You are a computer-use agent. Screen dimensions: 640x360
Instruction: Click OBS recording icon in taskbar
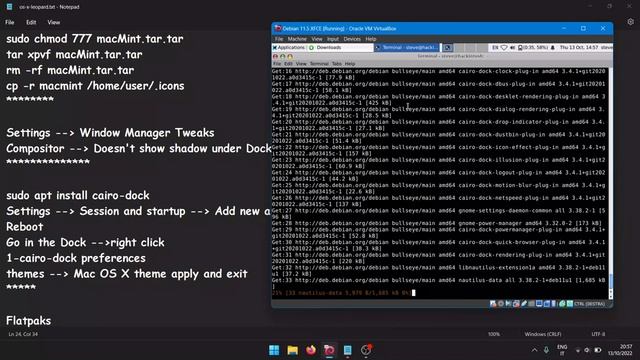pos(366,350)
